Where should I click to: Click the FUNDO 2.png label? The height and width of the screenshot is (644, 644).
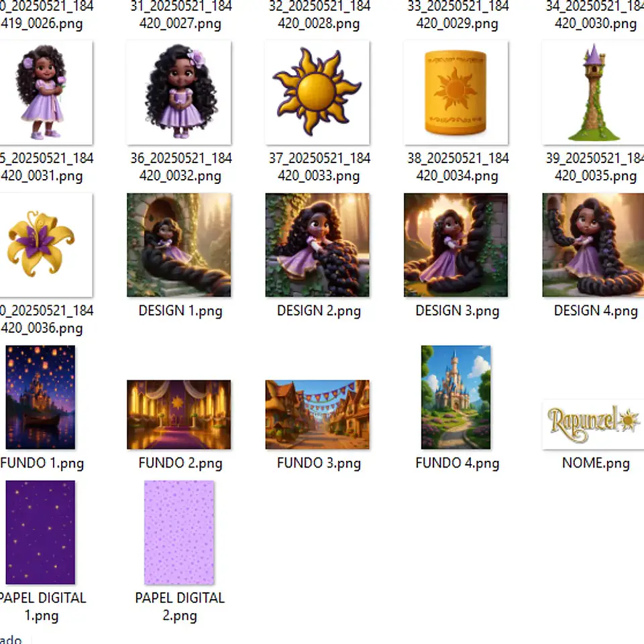click(x=180, y=464)
